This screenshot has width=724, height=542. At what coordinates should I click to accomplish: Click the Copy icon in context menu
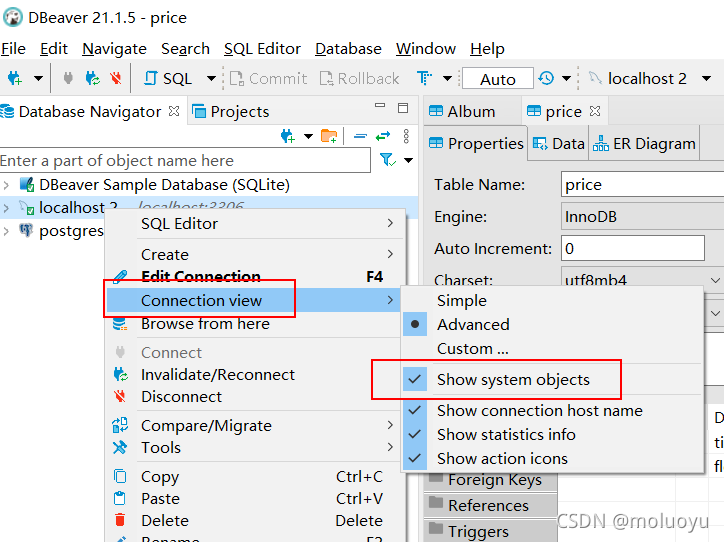tap(120, 476)
